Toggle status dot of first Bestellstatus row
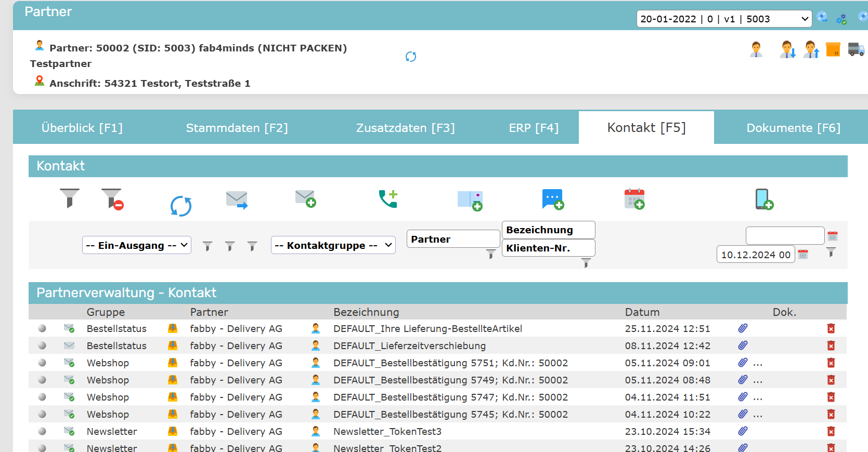 click(42, 328)
